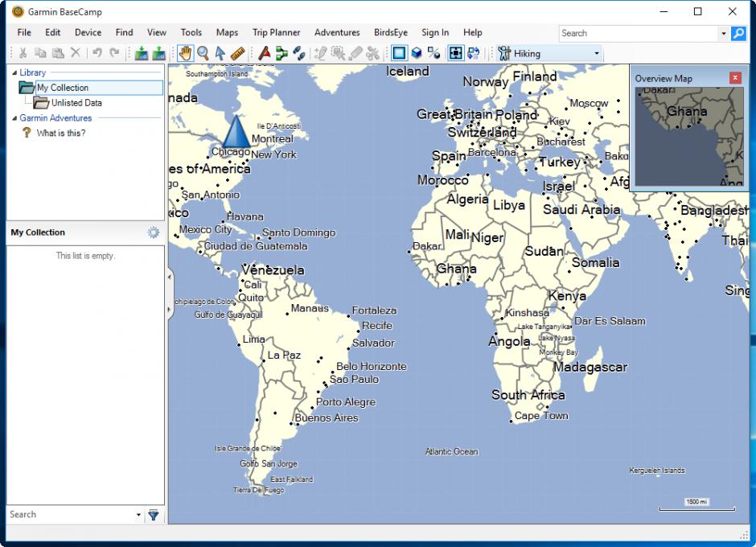Open the Edit menu
Image resolution: width=756 pixels, height=547 pixels.
[52, 32]
